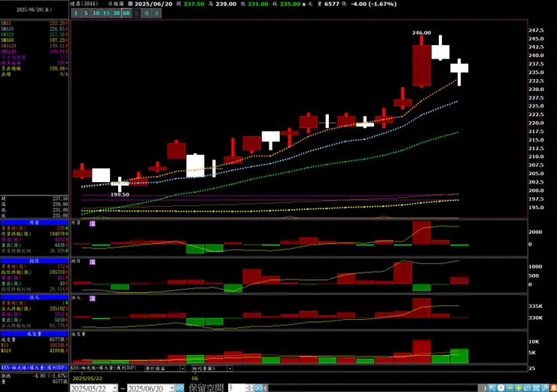Open the end date 2025/06/20 dropdown
Viewport: 557px width, 392px height.
pyautogui.click(x=172, y=388)
